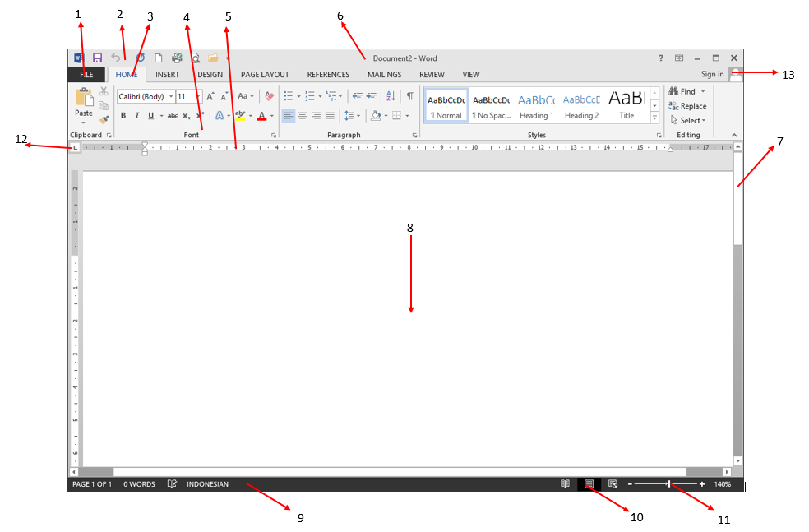Toggle Web Layout view in status bar

tap(613, 484)
